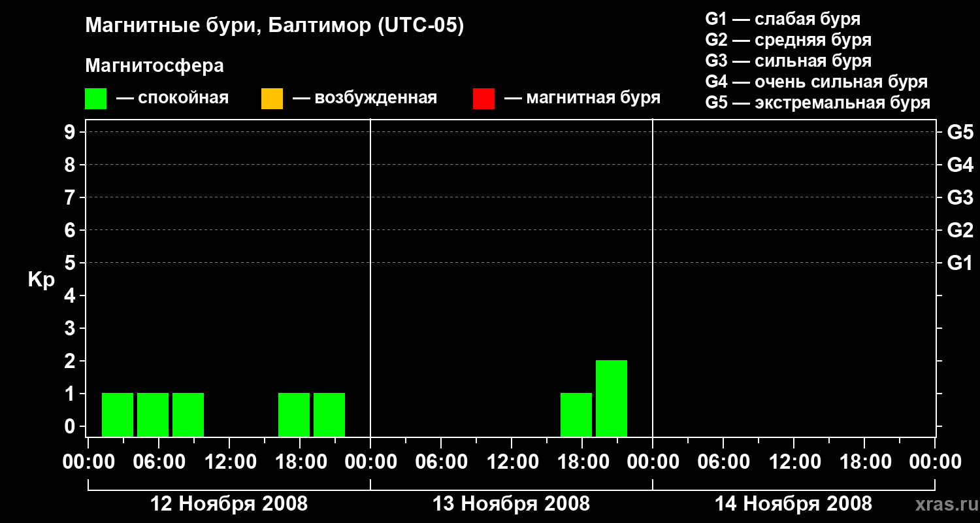This screenshot has width=980, height=523.
Task: Click 'G5 — экстремальная буря' description
Action: tap(817, 103)
